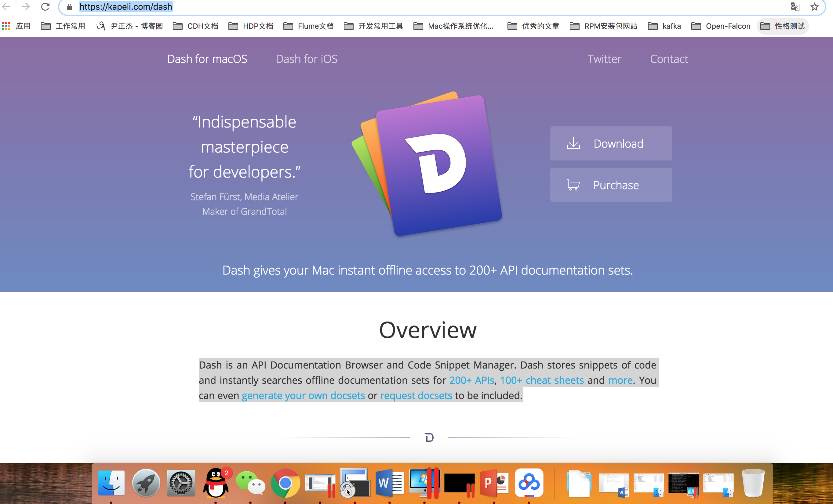
Task: Open the 尹正杰 - 博客园 bookmark
Action: [x=129, y=26]
